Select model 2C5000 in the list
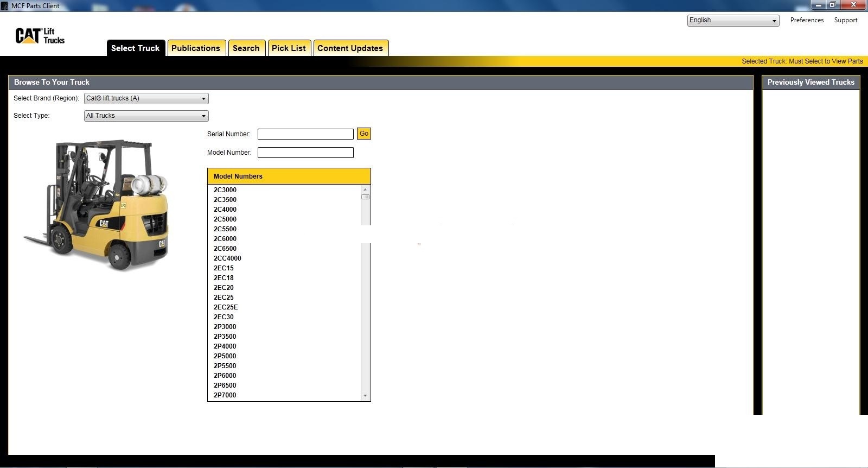This screenshot has width=868, height=468. point(225,219)
